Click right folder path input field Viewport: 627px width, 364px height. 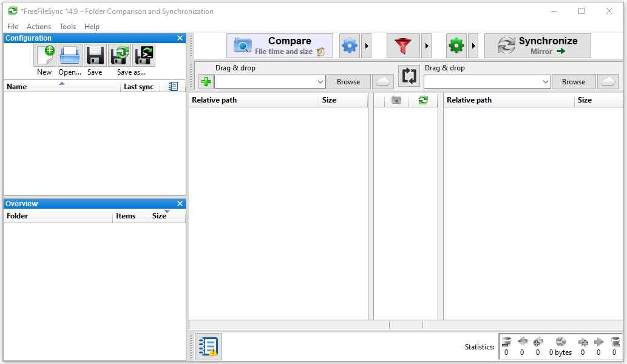point(483,82)
